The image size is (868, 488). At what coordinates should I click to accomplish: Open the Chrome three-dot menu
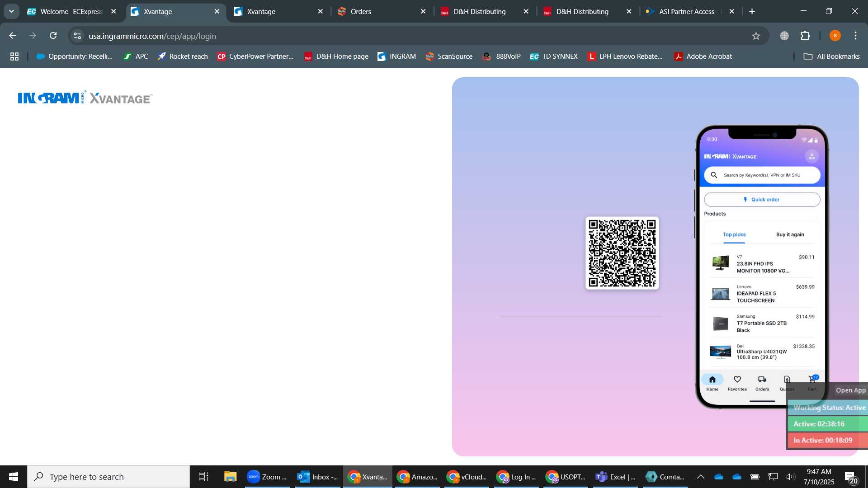[855, 36]
